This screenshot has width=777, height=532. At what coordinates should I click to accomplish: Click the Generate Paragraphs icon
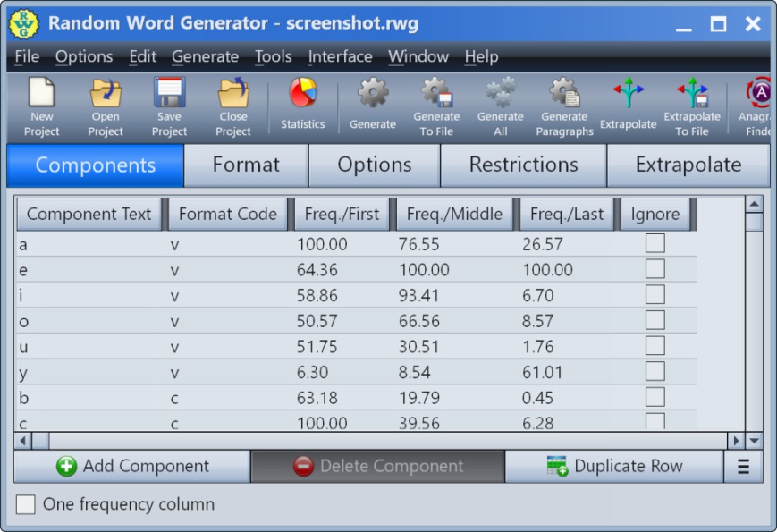pos(564,94)
